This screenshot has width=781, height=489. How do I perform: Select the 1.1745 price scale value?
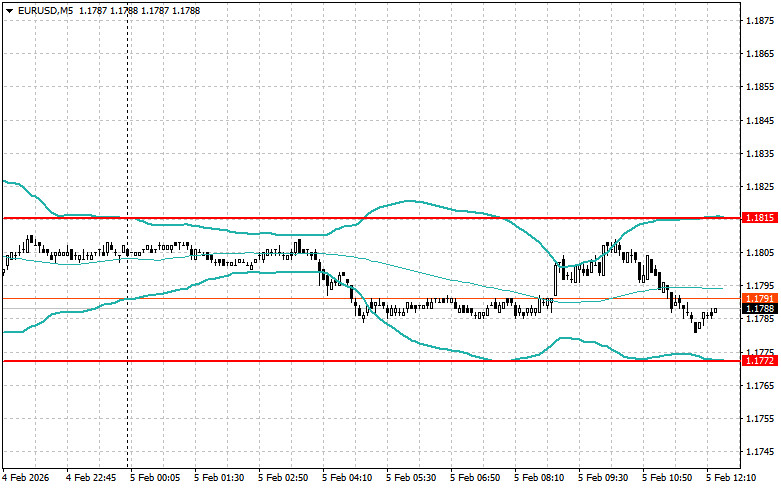(760, 452)
